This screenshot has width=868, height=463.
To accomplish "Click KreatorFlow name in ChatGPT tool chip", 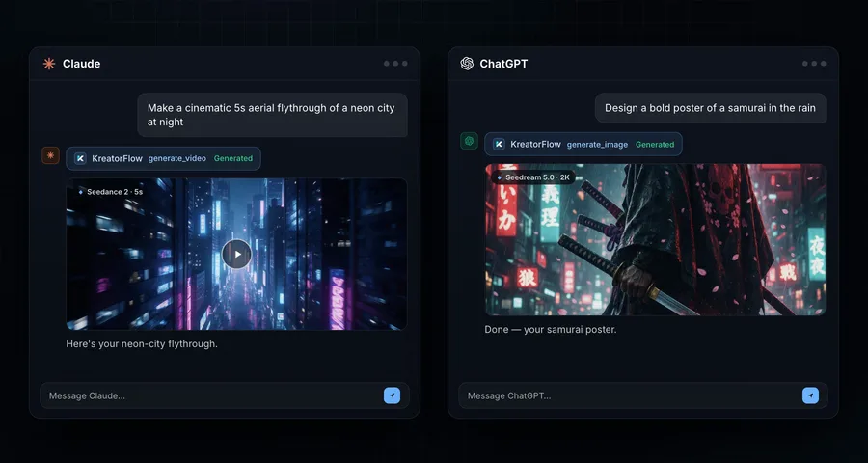I will tap(535, 144).
